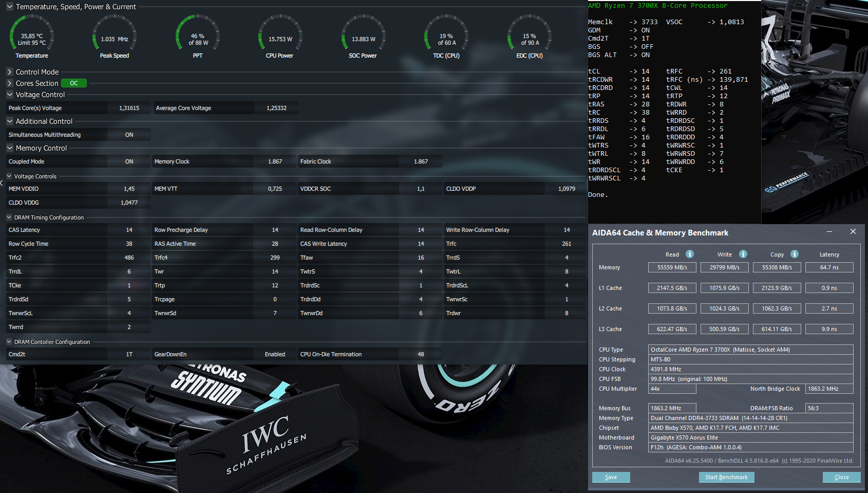Click the CLDO VDDG value 1,0477
The image size is (868, 493).
point(129,203)
